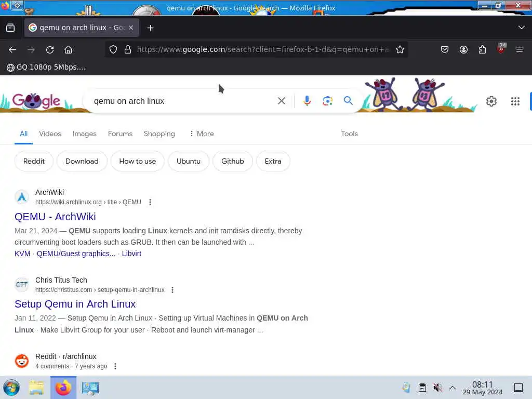The width and height of the screenshot is (532, 399).
Task: Switch to the Shopping tab
Action: tap(159, 134)
